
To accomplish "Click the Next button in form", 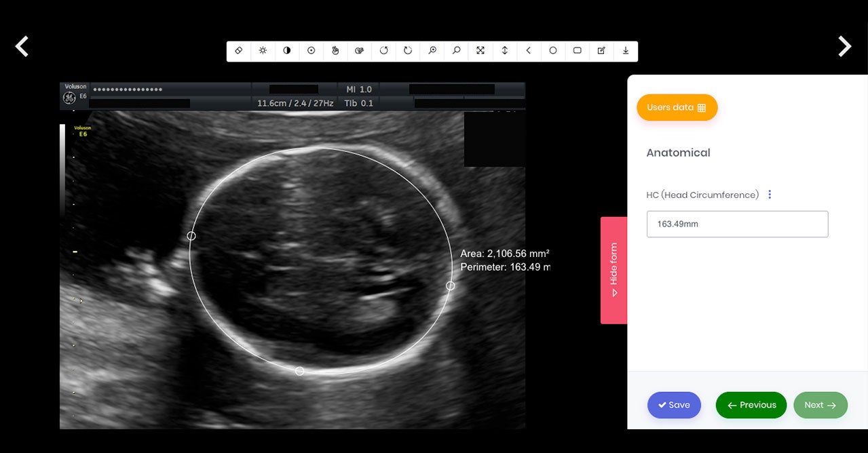I will tap(820, 405).
